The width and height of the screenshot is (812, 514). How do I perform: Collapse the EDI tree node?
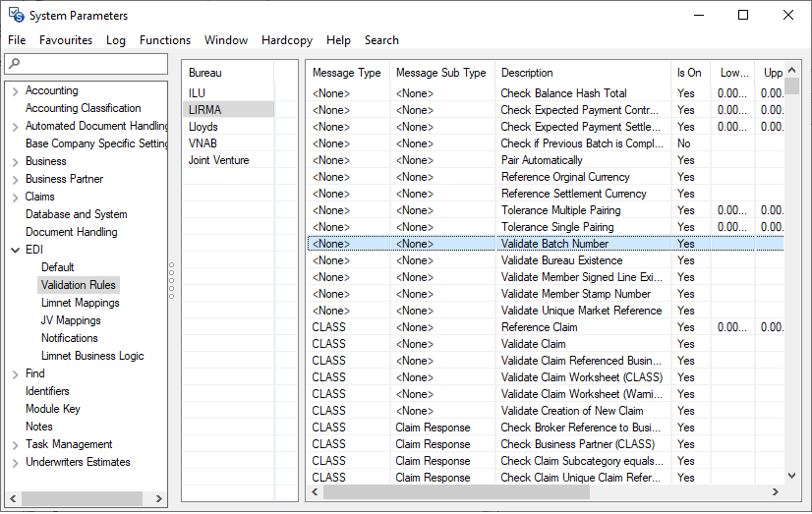tap(16, 251)
